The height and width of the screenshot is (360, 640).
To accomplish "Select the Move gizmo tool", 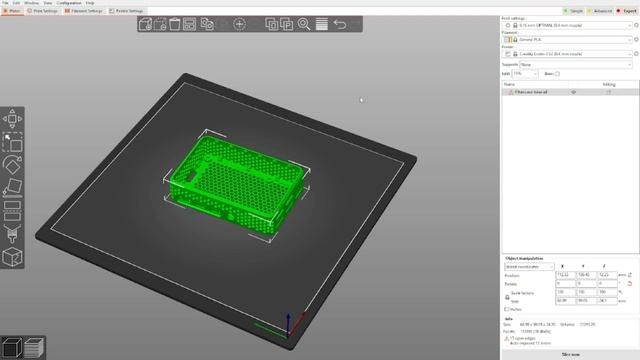I will click(12, 119).
